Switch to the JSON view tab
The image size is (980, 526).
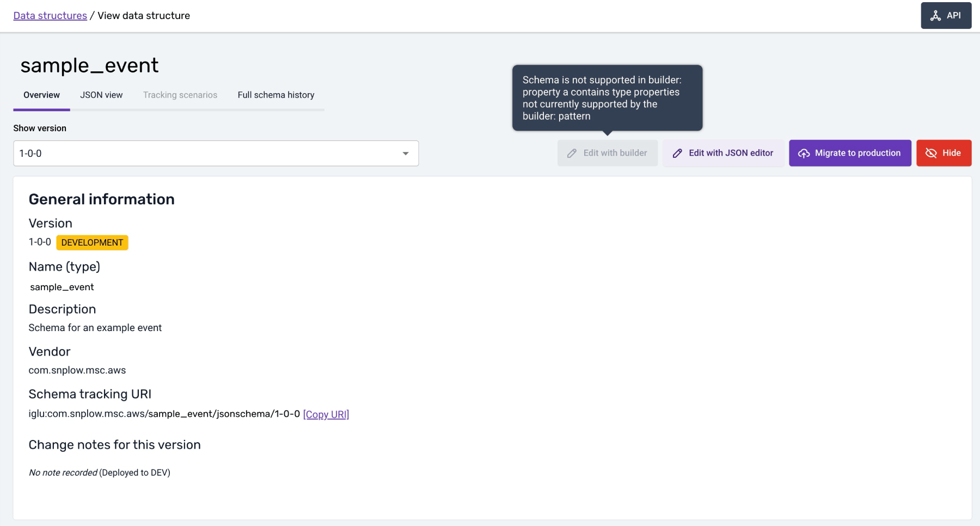click(x=101, y=95)
